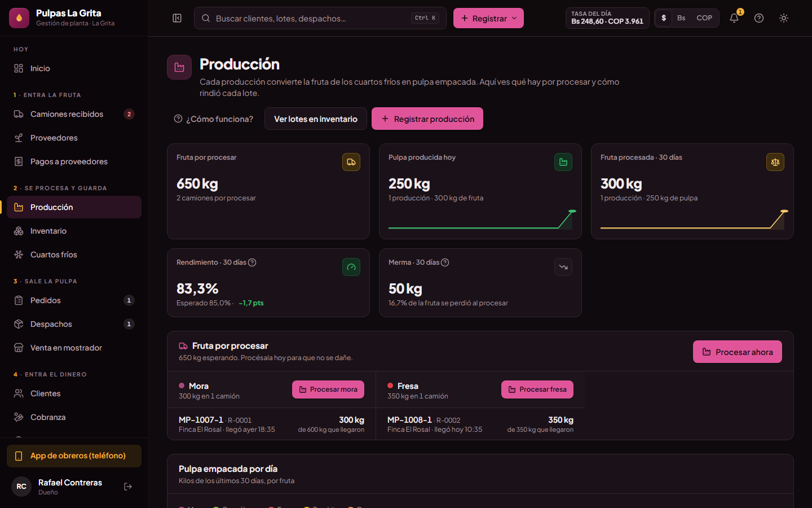Open Cobranza page
The width and height of the screenshot is (812, 508).
tap(74, 417)
